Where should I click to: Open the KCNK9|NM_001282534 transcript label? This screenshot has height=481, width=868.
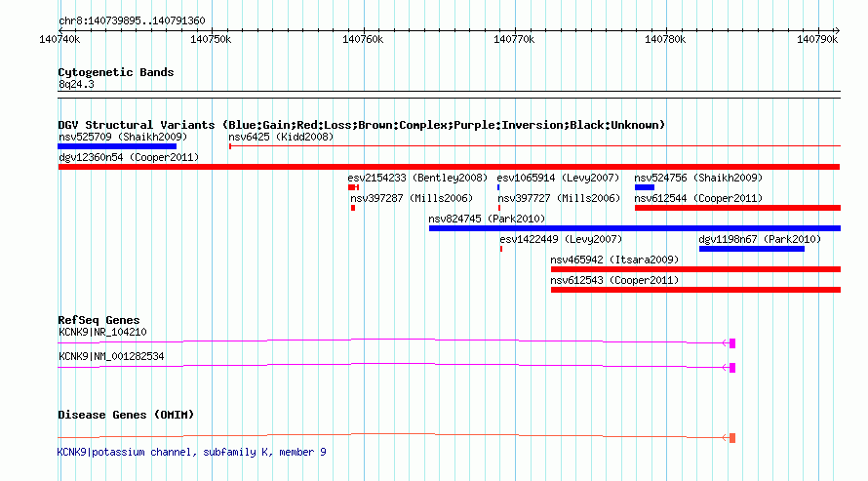click(x=111, y=356)
